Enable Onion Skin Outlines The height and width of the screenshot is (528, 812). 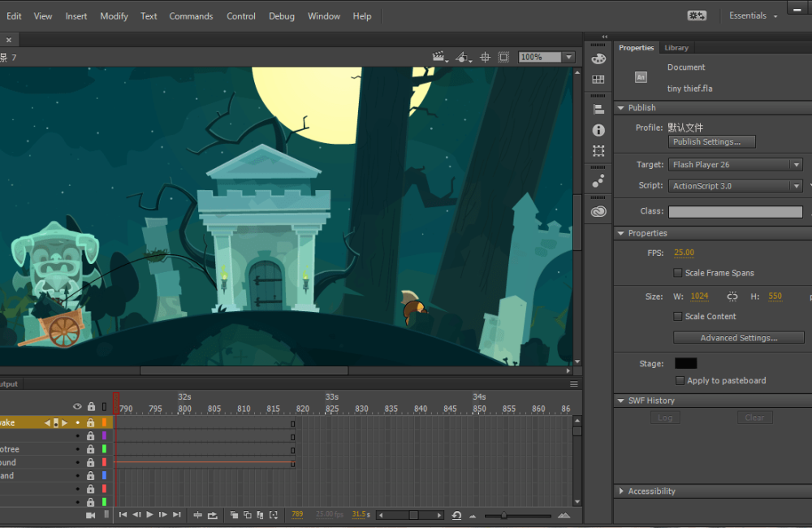[248, 514]
